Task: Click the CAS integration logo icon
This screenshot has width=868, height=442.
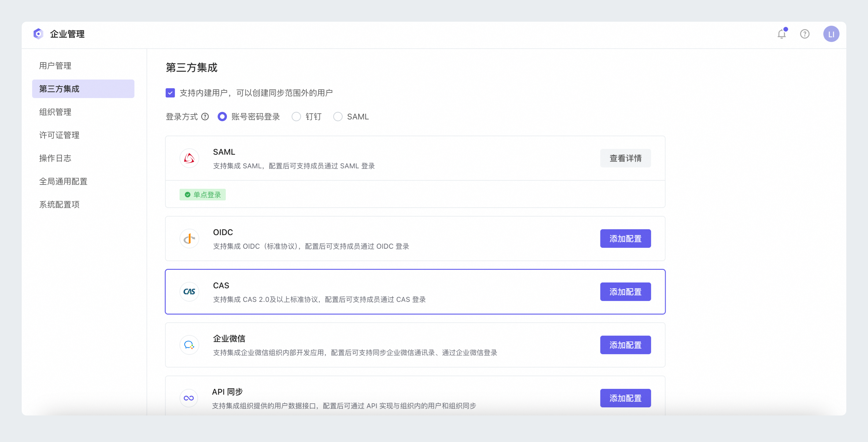Action: (189, 292)
